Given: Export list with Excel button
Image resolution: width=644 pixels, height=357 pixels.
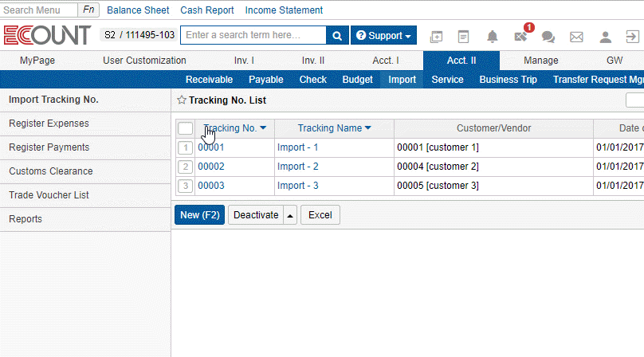Looking at the screenshot, I should pos(320,215).
